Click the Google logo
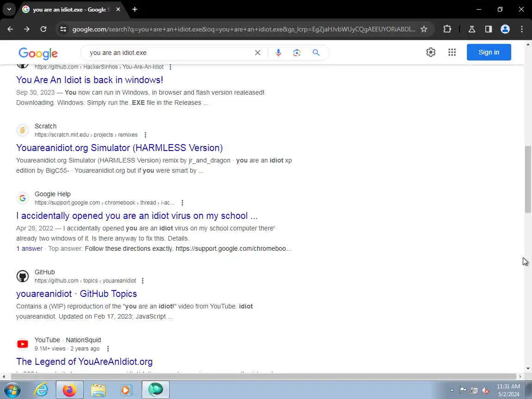Viewport: 532px width, 399px height. click(38, 53)
